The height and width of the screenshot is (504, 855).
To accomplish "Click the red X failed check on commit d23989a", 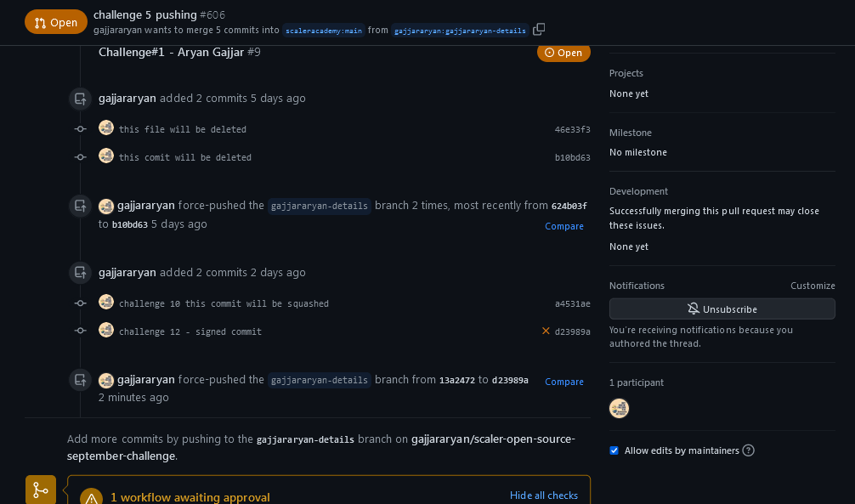I will coord(546,331).
